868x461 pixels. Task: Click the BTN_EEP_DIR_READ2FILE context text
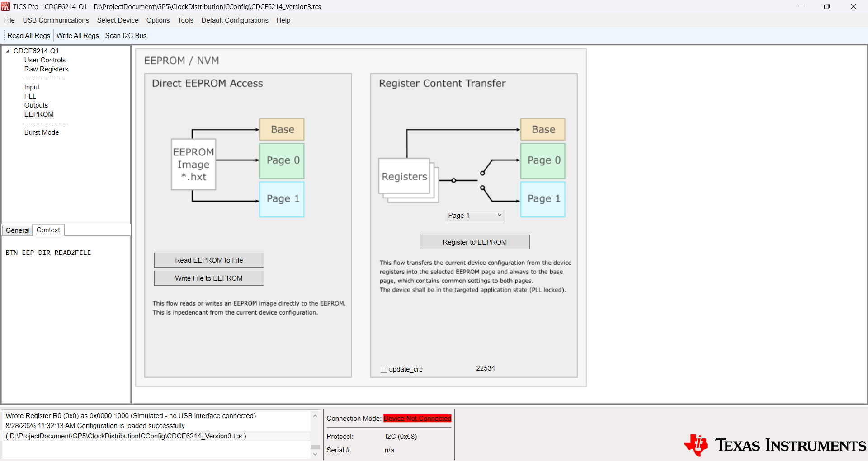click(x=48, y=253)
